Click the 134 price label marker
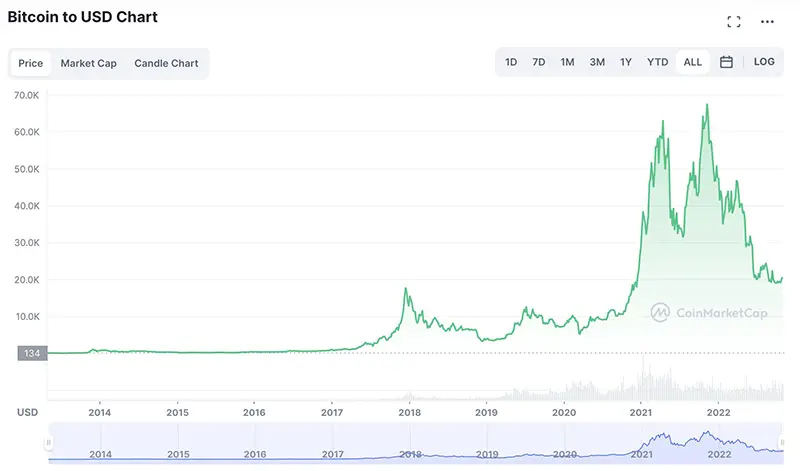Screen dimensions: 800x471 point(32,353)
